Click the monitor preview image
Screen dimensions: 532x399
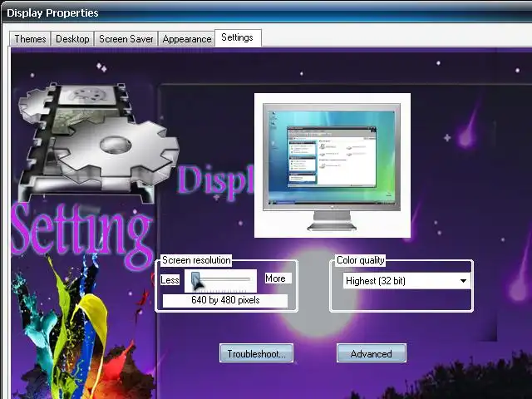tap(332, 165)
